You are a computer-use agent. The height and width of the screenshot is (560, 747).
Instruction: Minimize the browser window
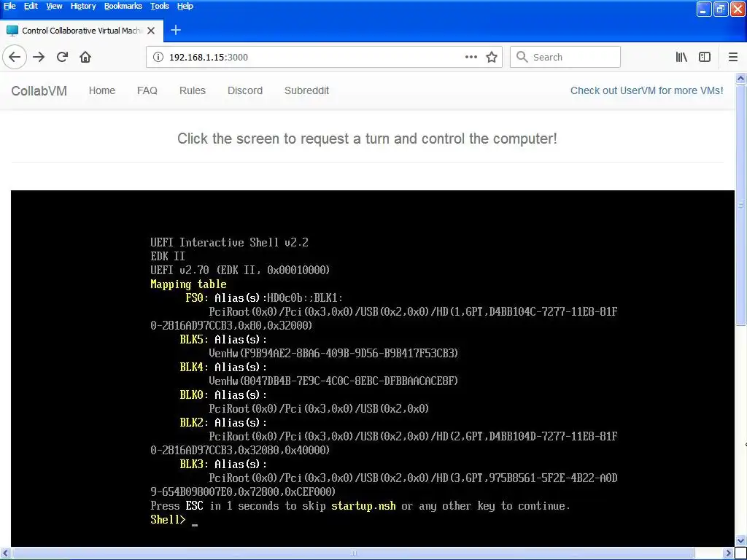(x=704, y=9)
